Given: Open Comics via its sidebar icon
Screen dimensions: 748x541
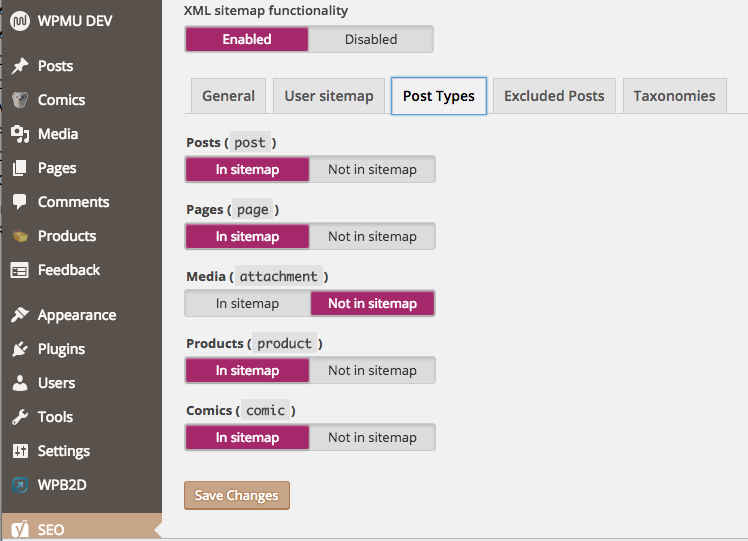Looking at the screenshot, I should pos(20,100).
